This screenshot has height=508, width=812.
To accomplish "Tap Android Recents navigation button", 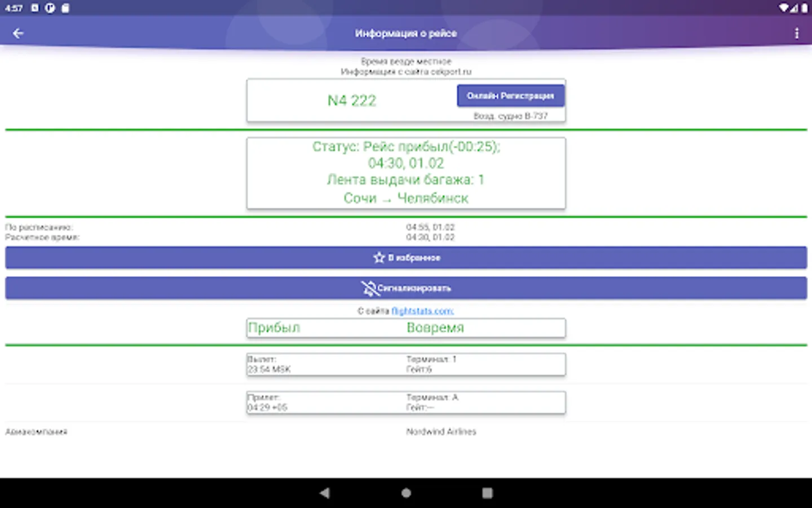I will click(x=487, y=493).
